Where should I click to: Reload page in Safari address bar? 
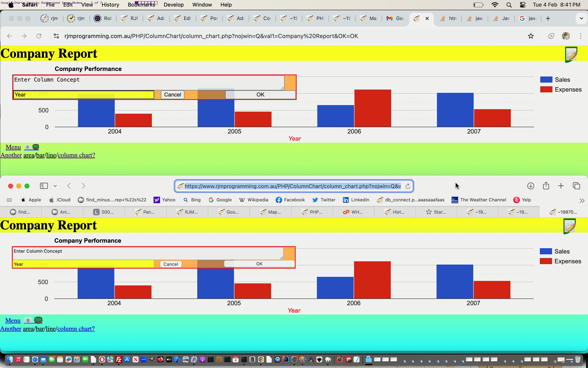pyautogui.click(x=408, y=186)
